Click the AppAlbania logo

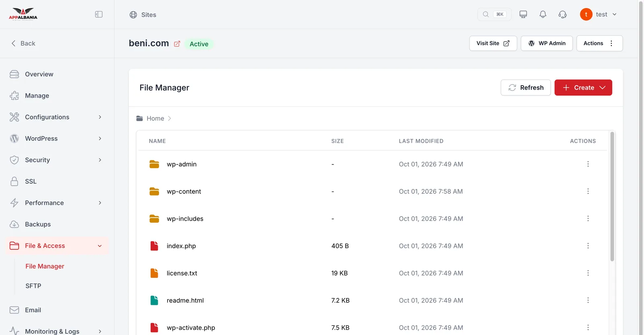pos(23,14)
